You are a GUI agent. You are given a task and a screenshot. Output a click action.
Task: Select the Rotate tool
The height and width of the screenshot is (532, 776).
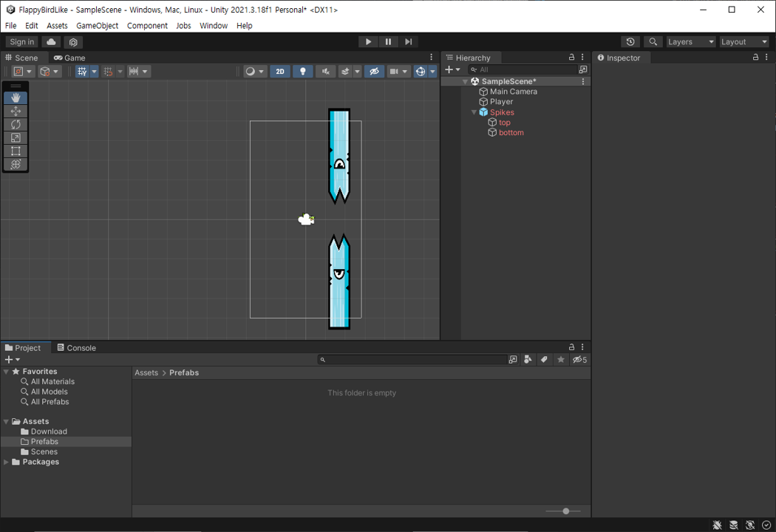click(x=16, y=124)
